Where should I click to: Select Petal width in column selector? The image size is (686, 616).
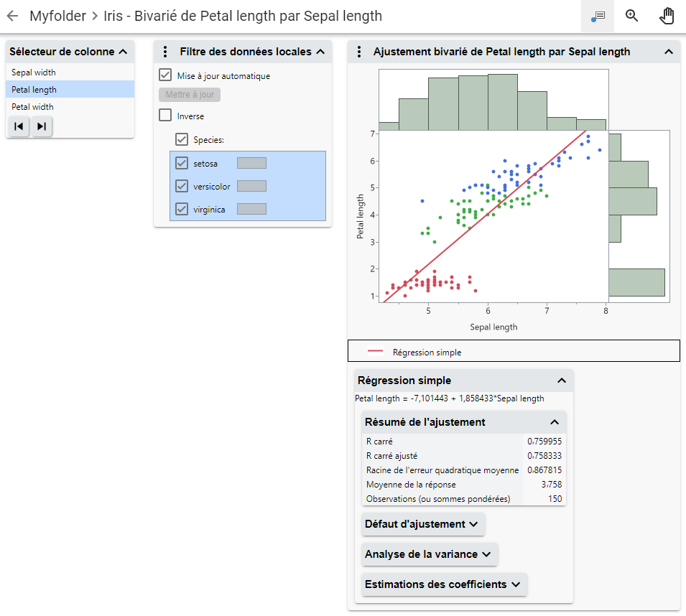tap(33, 107)
